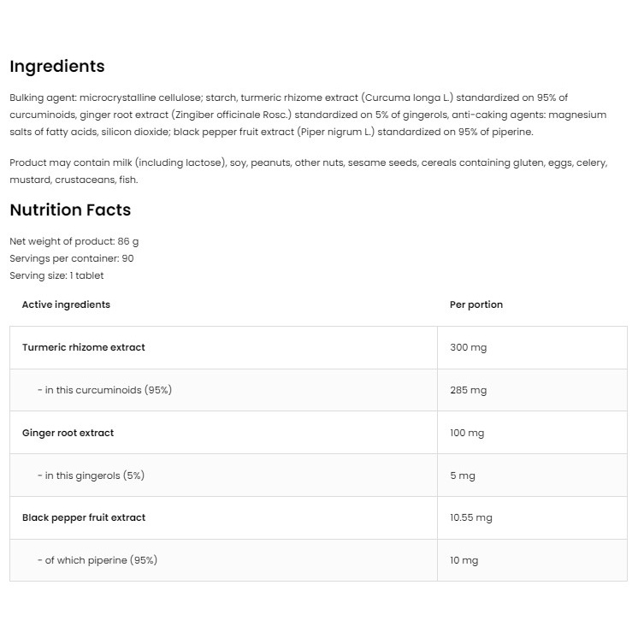The image size is (644, 644).
Task: Click the Active ingredients column header
Action: click(x=66, y=304)
